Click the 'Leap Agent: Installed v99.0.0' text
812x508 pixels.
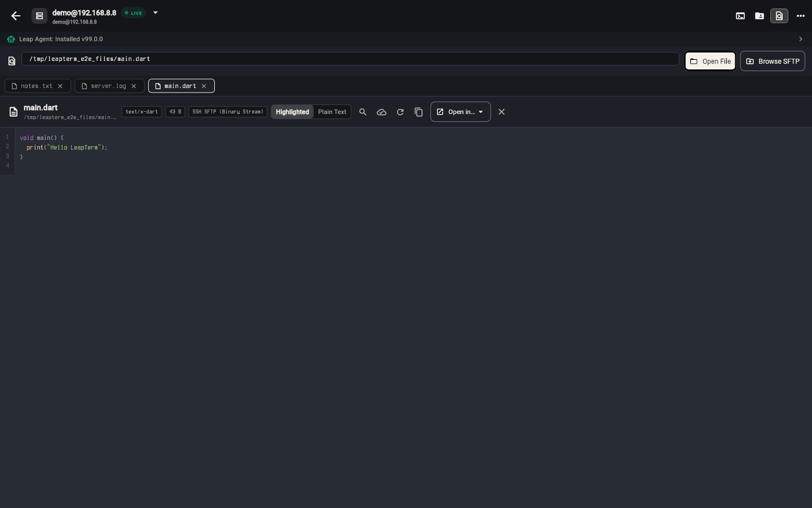(61, 39)
